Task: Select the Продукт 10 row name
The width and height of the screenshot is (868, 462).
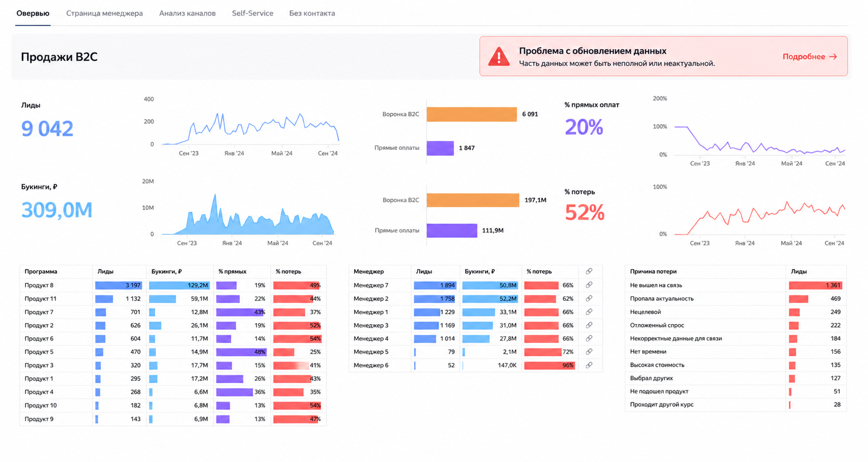Action: click(x=40, y=405)
